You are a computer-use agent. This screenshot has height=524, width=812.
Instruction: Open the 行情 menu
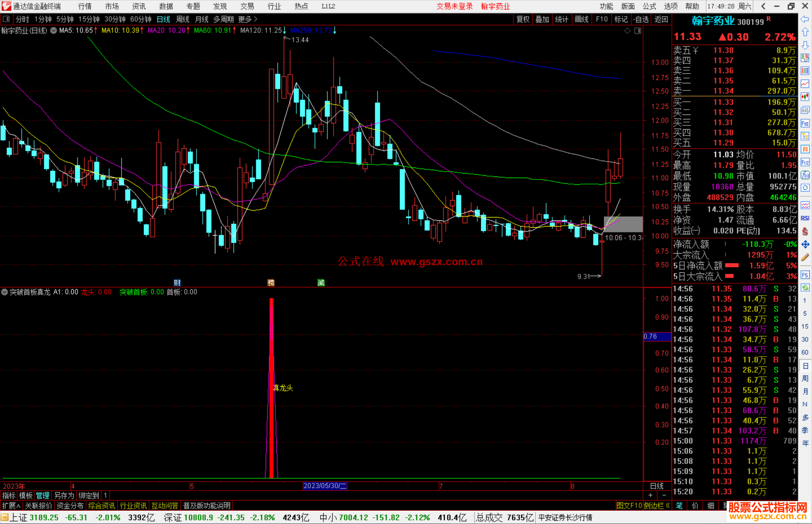point(85,6)
